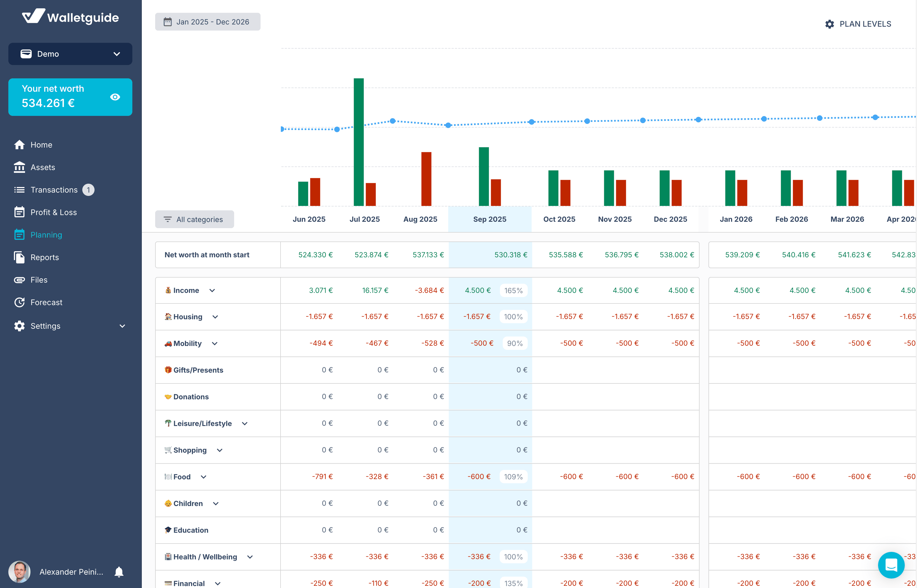The width and height of the screenshot is (917, 588).
Task: Click the All categories filter button
Action: [x=194, y=219]
